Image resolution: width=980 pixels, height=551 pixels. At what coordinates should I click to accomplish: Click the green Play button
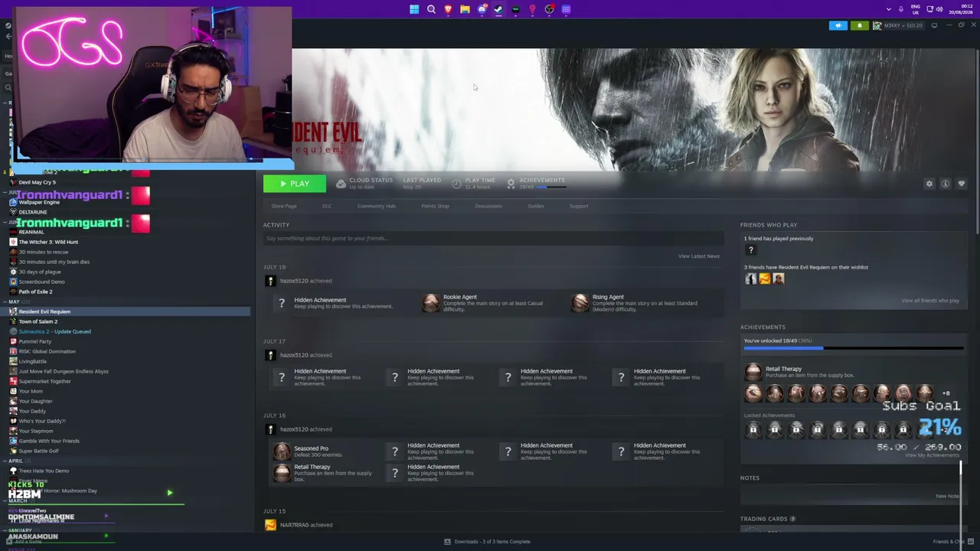pyautogui.click(x=294, y=184)
